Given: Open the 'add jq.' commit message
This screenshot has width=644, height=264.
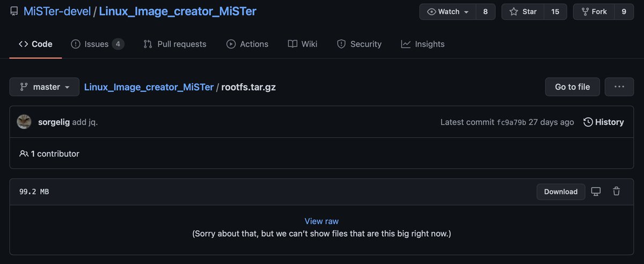Looking at the screenshot, I should tap(85, 122).
